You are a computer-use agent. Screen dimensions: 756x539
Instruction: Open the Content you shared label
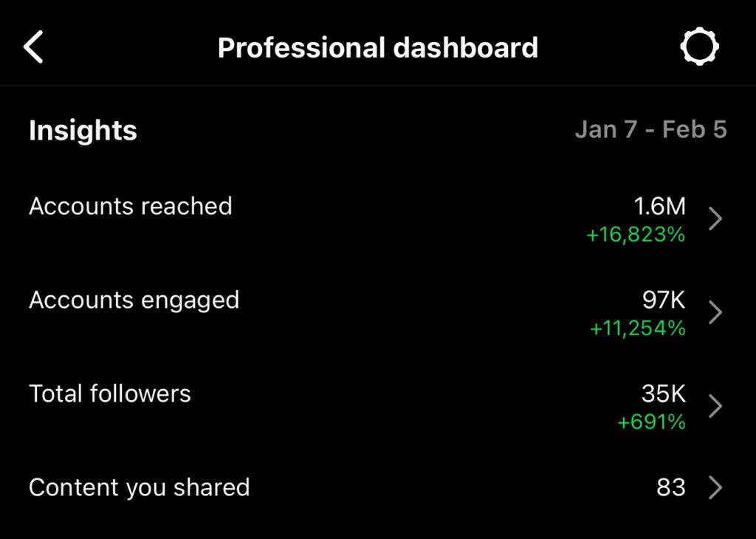tap(140, 487)
